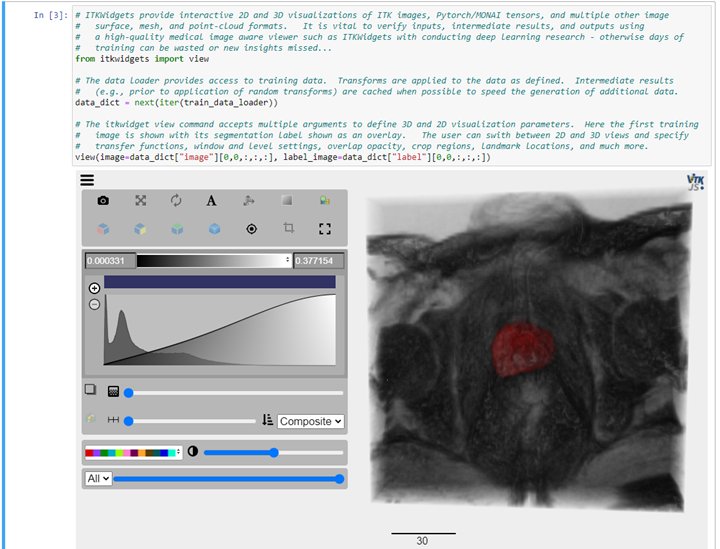This screenshot has height=549, width=720.
Task: Toggle the rotate view icon
Action: (x=176, y=201)
